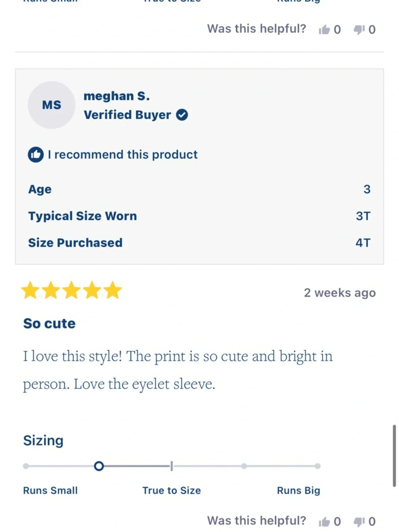Downvote the previous review with thumbs down
399x532 pixels.
[359, 30]
